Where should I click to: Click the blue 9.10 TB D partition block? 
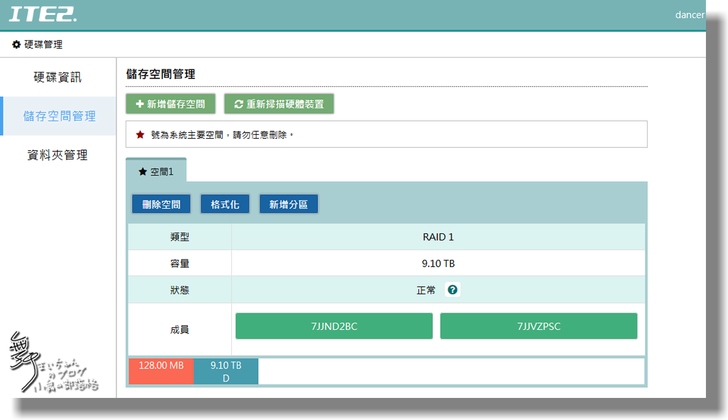click(x=226, y=371)
